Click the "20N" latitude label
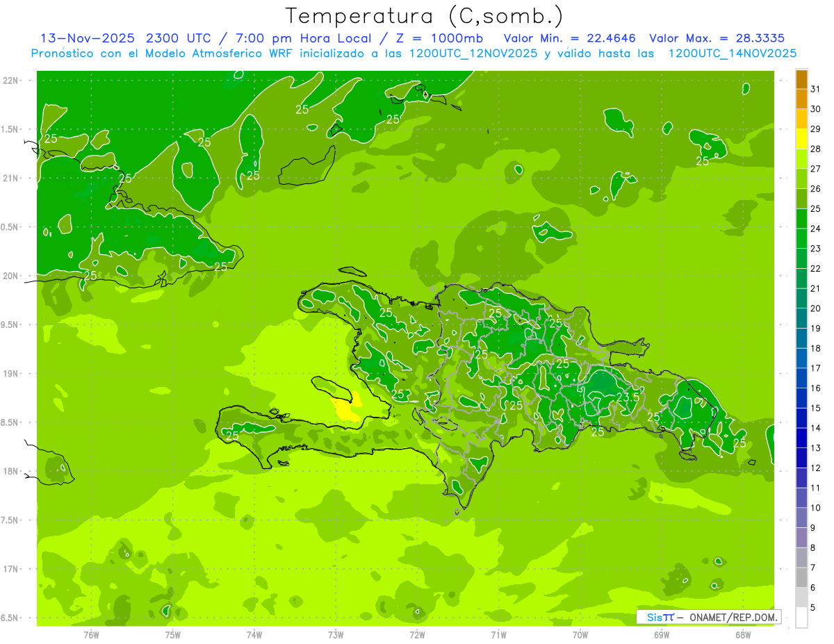The height and width of the screenshot is (644, 834). [11, 276]
